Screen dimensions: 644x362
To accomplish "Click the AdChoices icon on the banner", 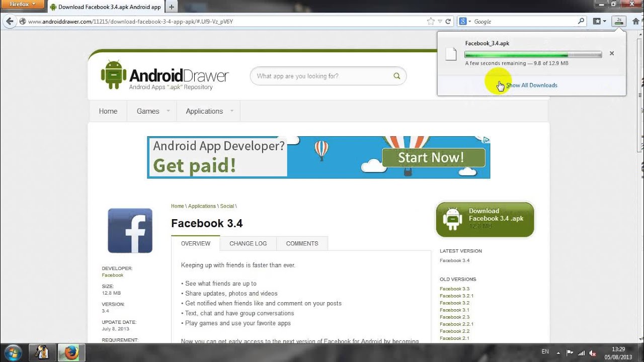I will click(x=486, y=140).
